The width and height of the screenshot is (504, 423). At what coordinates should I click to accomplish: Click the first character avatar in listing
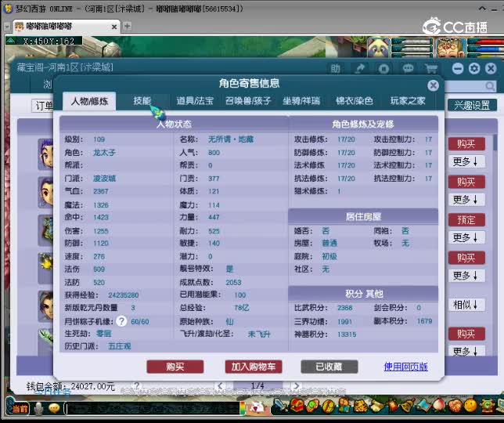[x=45, y=154]
